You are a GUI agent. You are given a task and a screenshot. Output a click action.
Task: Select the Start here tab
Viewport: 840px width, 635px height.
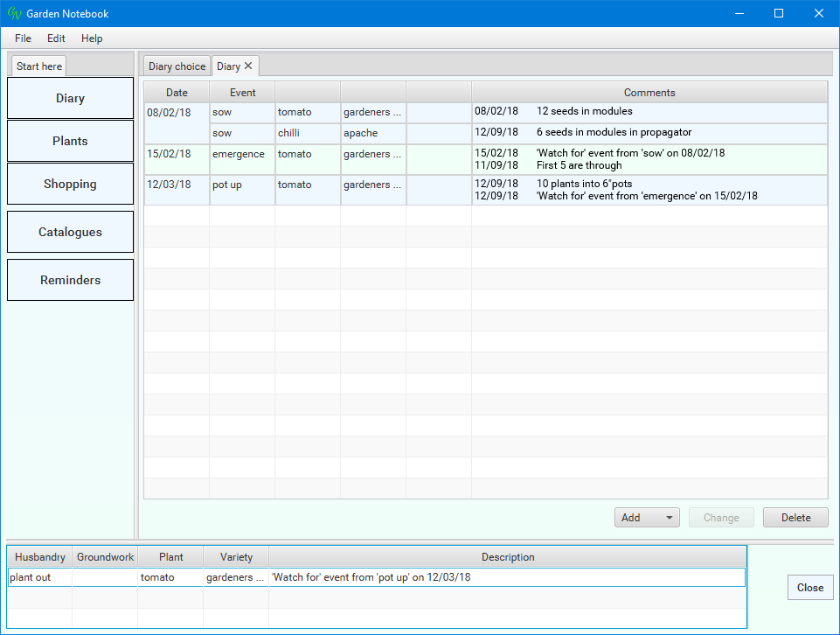(39, 66)
